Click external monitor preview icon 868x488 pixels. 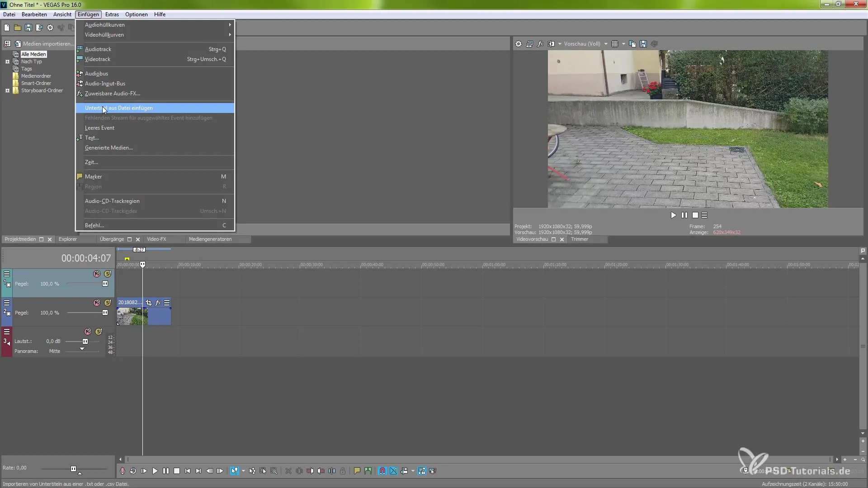click(x=529, y=44)
